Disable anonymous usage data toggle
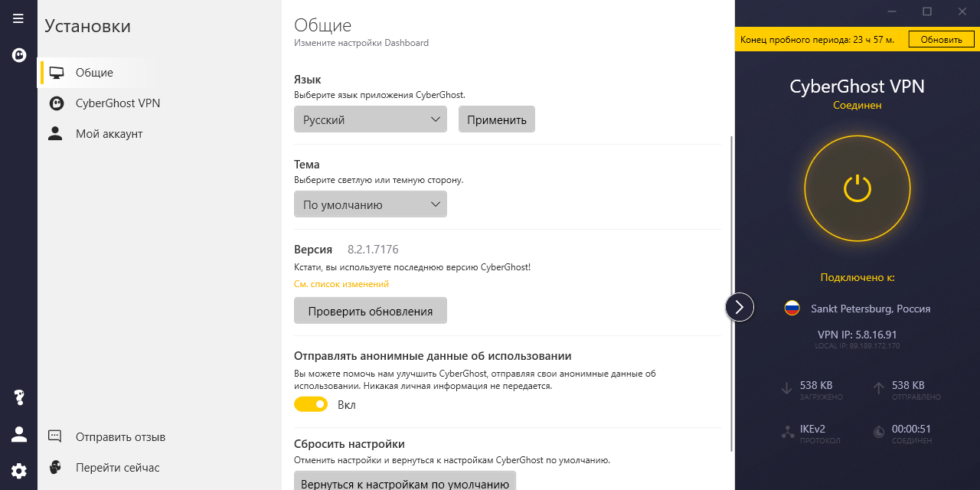The image size is (980, 490). tap(311, 404)
